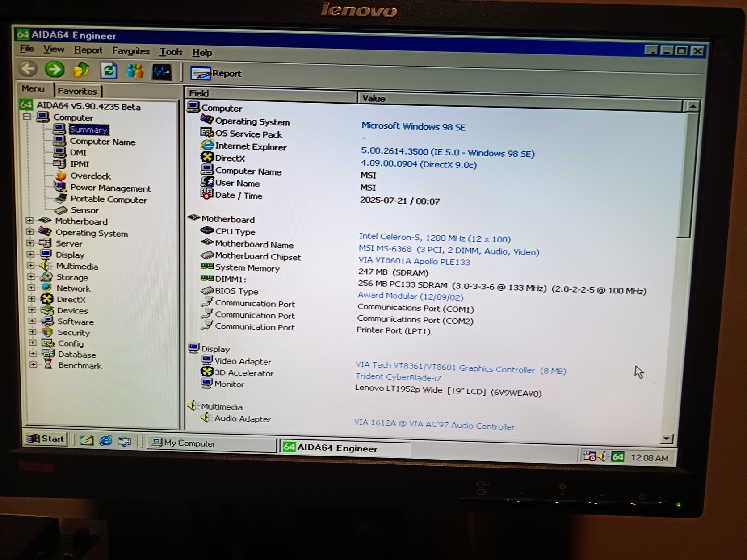This screenshot has width=747, height=560.
Task: Select Summary in the Computer tree
Action: (x=88, y=130)
